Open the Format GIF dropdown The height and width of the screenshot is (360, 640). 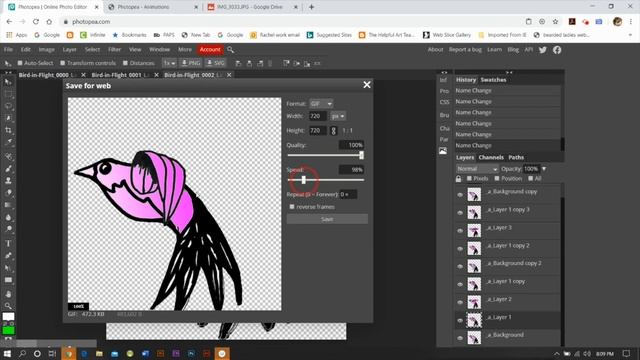point(321,104)
